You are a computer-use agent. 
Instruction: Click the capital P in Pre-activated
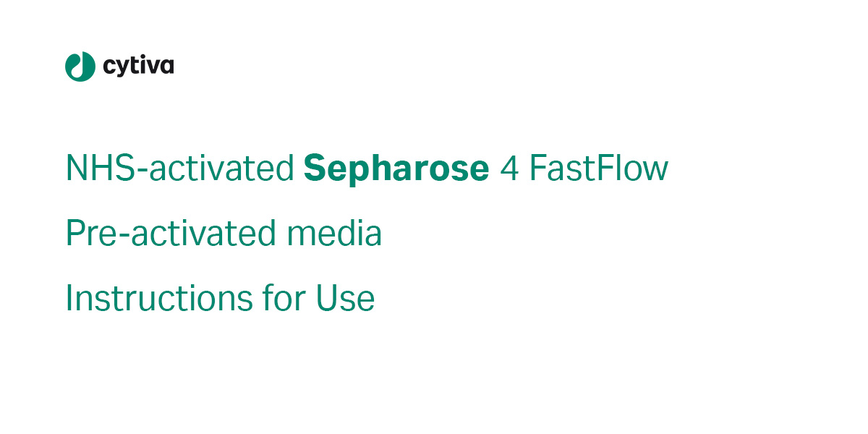pos(75,234)
